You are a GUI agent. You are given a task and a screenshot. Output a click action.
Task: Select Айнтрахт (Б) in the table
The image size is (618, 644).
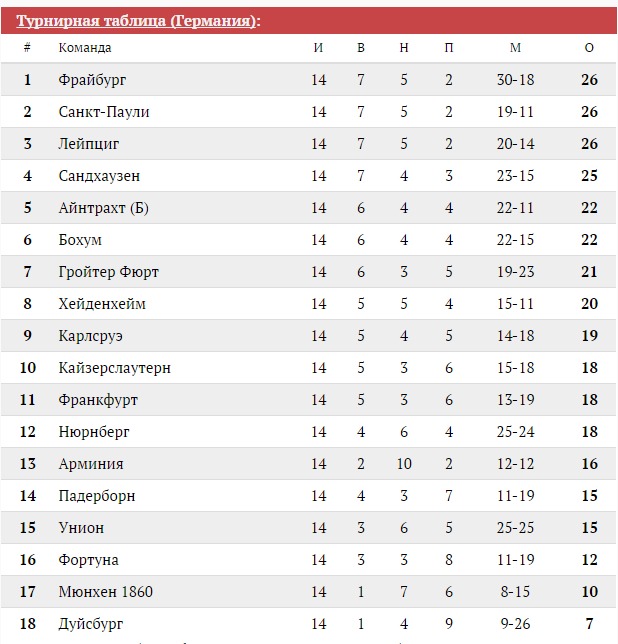click(103, 208)
